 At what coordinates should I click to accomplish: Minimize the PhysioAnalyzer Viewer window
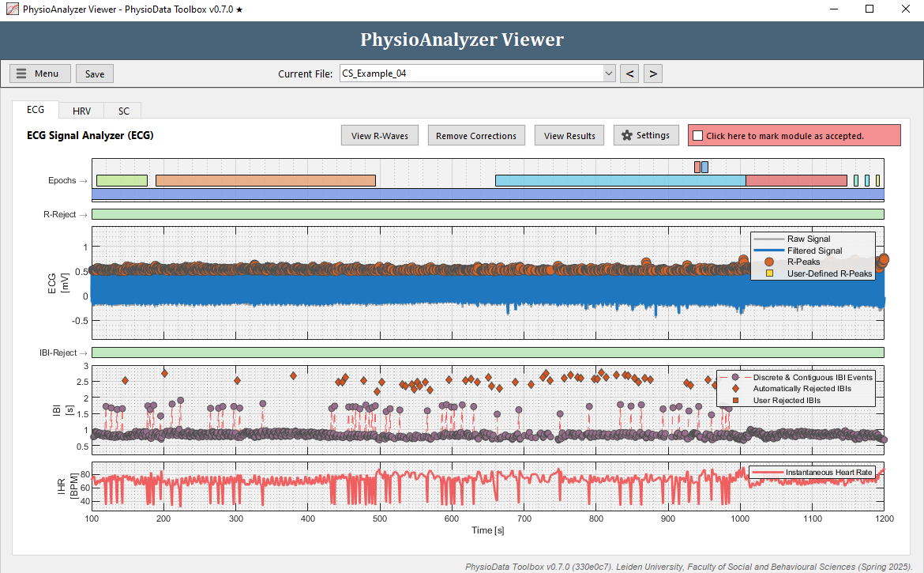click(834, 9)
